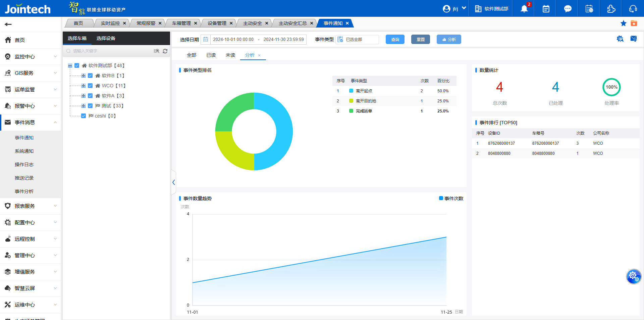This screenshot has height=320, width=644.
Task: Click the mail envelope icon at top right
Action: (x=633, y=39)
